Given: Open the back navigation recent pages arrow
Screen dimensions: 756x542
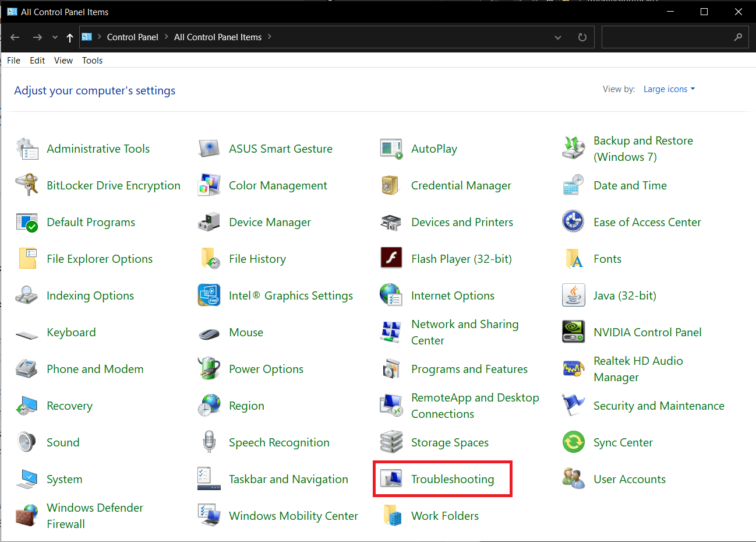Looking at the screenshot, I should pos(54,37).
